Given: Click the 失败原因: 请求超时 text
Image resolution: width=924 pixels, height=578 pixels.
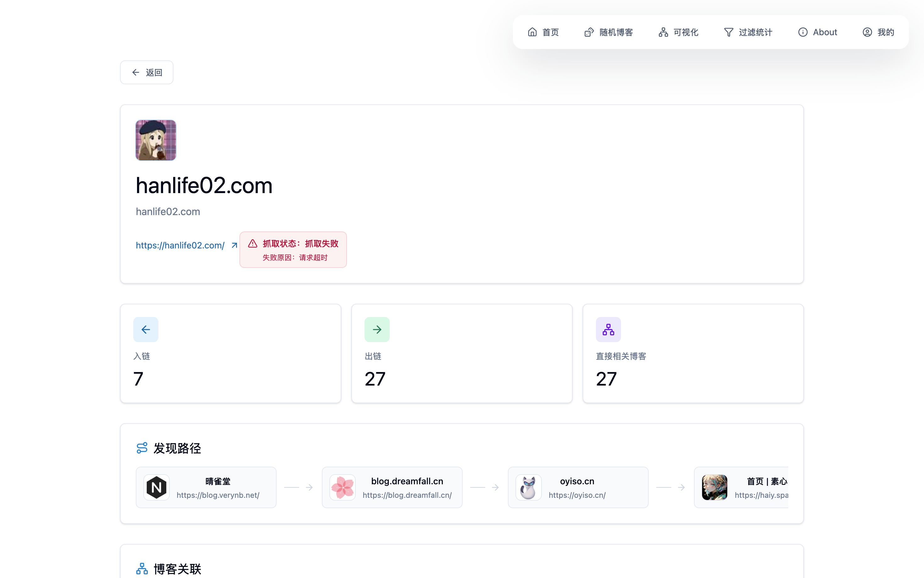Looking at the screenshot, I should pos(295,258).
